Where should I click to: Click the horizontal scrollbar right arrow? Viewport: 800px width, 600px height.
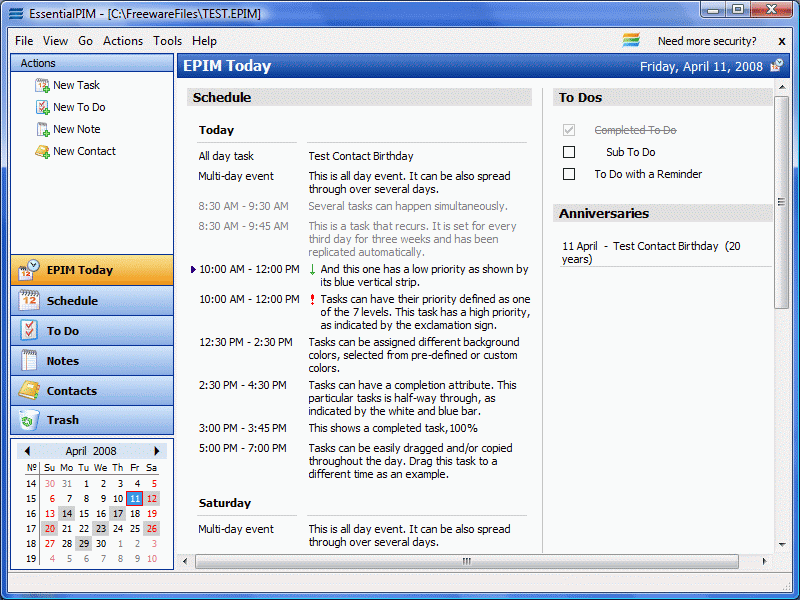pyautogui.click(x=764, y=561)
